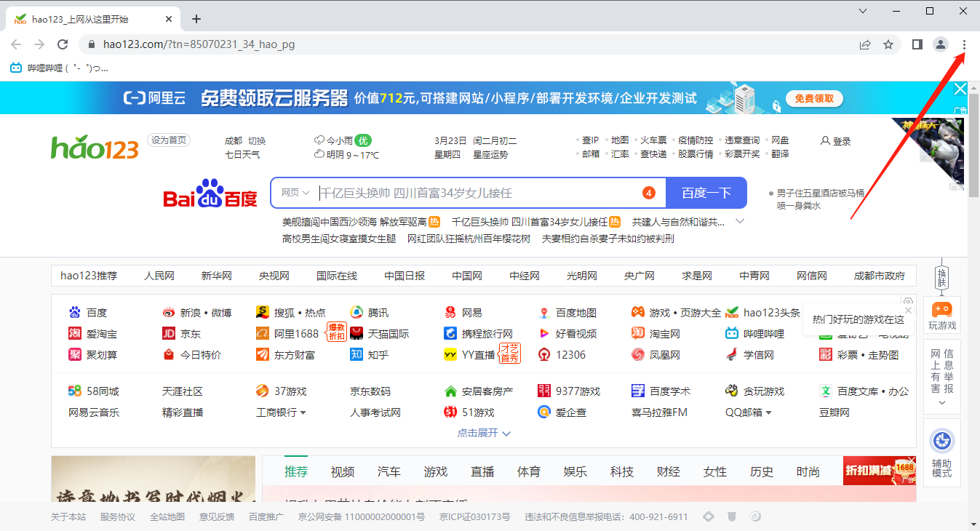The height and width of the screenshot is (531, 980).
Task: Select the 体育 news tab
Action: (528, 471)
